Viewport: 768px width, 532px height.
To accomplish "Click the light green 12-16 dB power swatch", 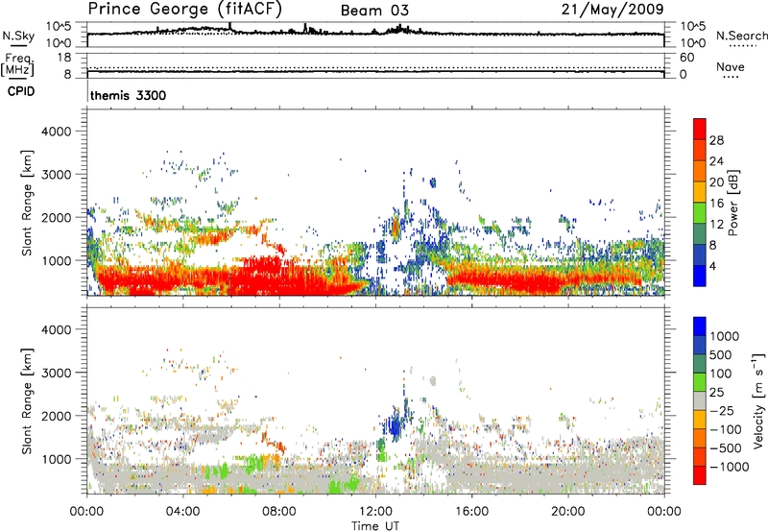I will (700, 212).
